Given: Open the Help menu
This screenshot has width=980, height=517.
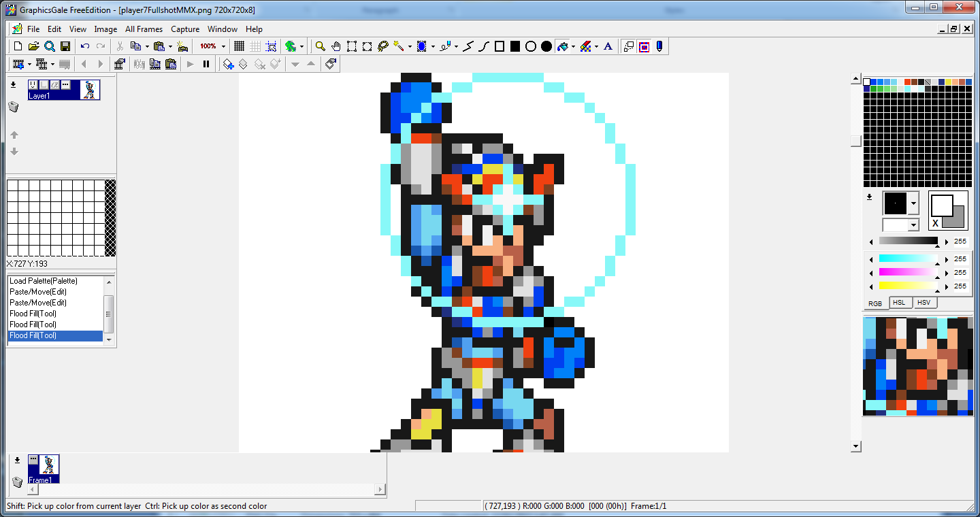Looking at the screenshot, I should (x=254, y=29).
